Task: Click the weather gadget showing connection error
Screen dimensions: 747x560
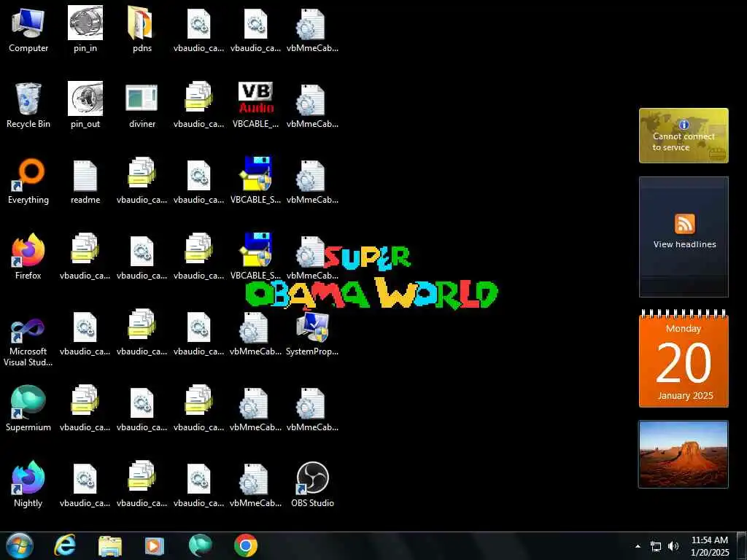Action: (x=684, y=136)
